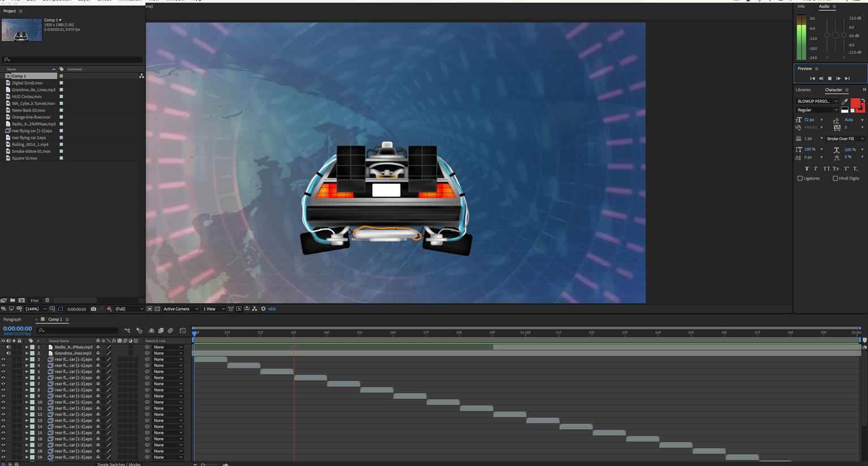This screenshot has height=466, width=868.
Task: Expand layer 10 properties triangle
Action: coord(26,402)
